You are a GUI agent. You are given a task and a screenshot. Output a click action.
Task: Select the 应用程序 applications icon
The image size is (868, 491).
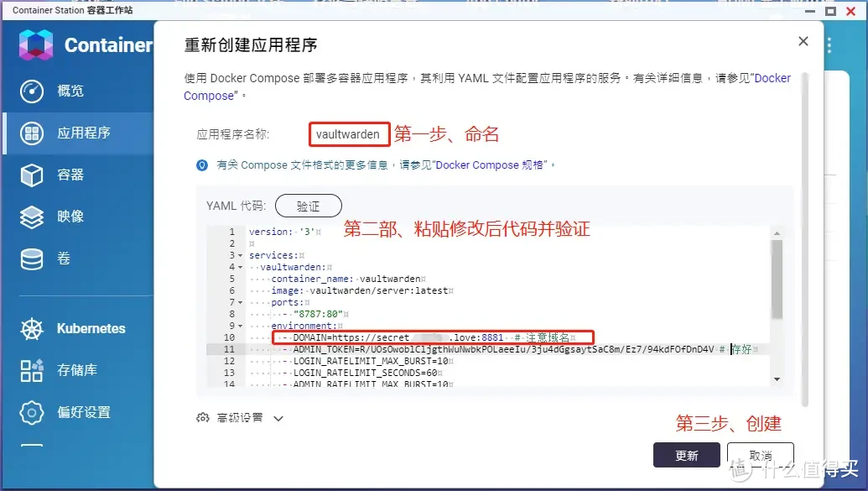(32, 133)
